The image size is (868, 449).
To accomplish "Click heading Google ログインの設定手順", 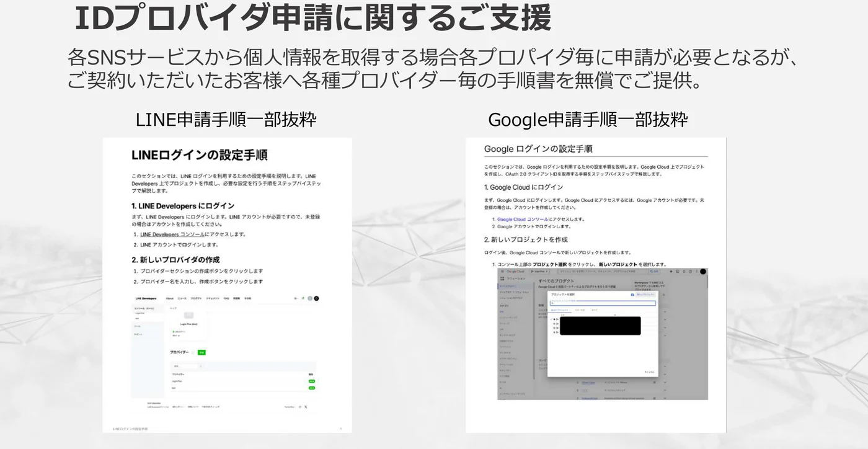I will click(538, 149).
